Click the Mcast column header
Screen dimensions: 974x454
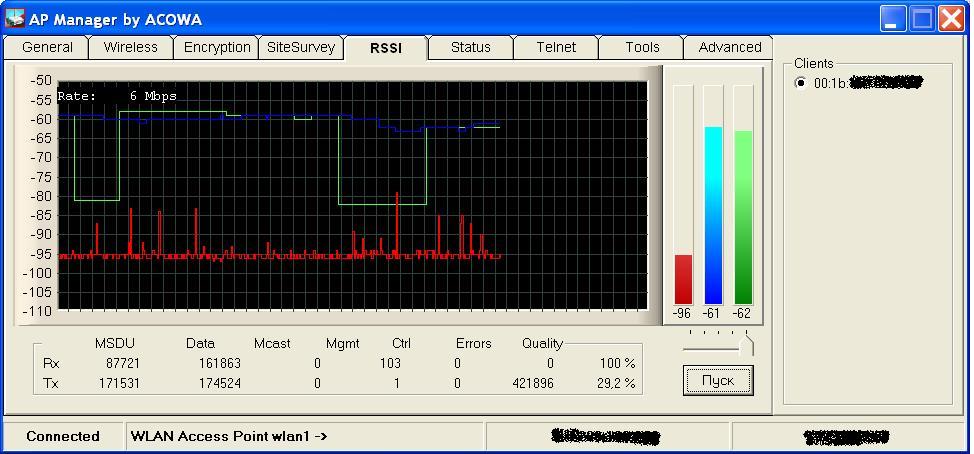pos(272,343)
